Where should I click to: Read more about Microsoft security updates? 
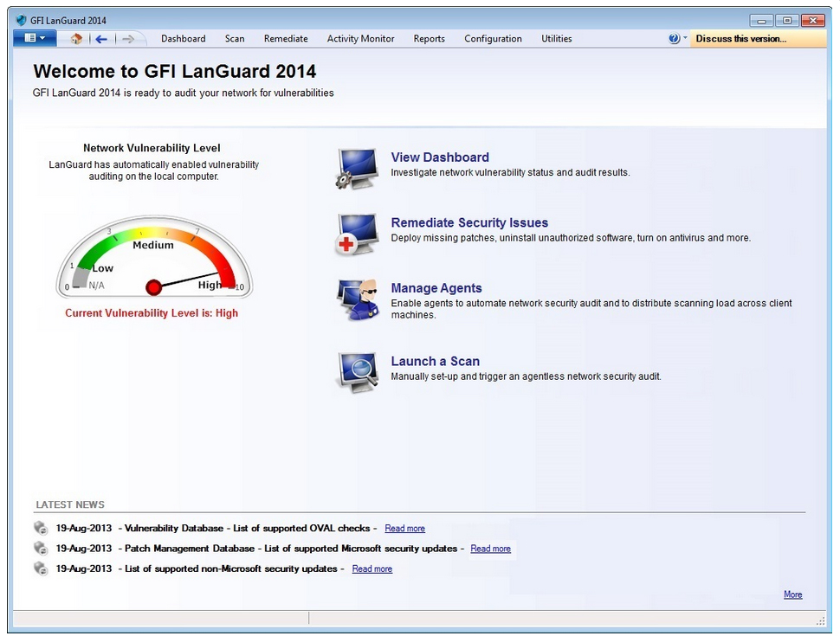pos(490,549)
